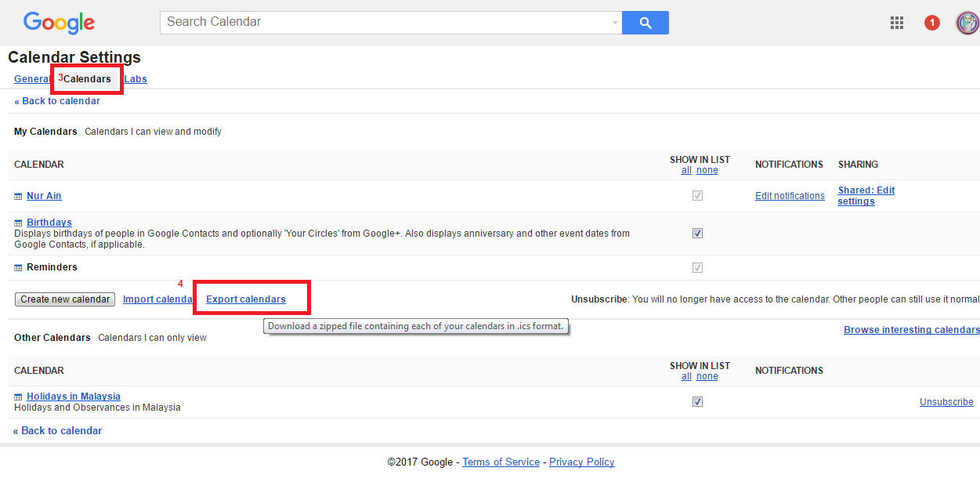Click the My Calendars section label
This screenshot has width=980, height=482.
[x=45, y=132]
